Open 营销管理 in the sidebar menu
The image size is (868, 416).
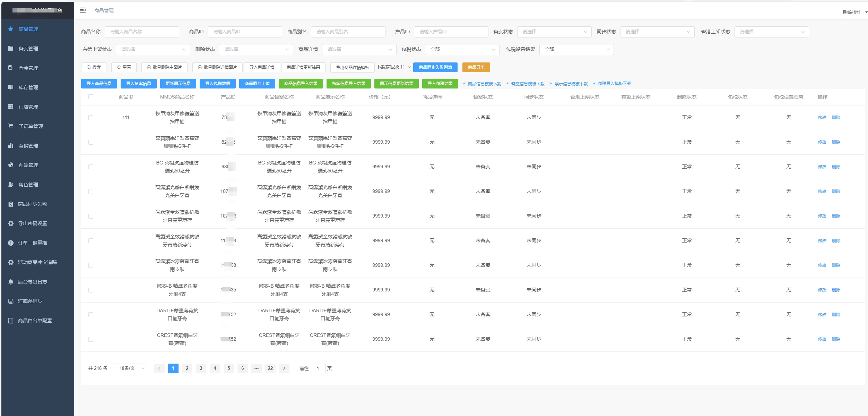(x=37, y=146)
